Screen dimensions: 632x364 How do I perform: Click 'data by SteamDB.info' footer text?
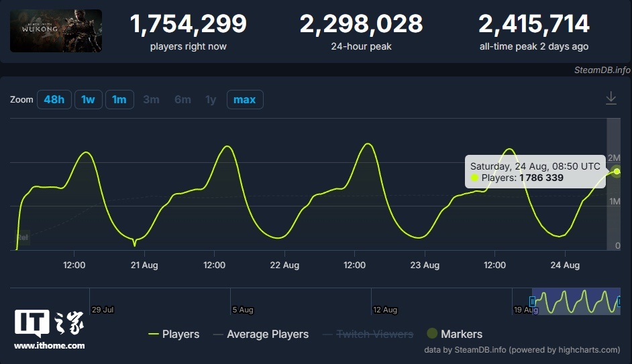[522, 350]
